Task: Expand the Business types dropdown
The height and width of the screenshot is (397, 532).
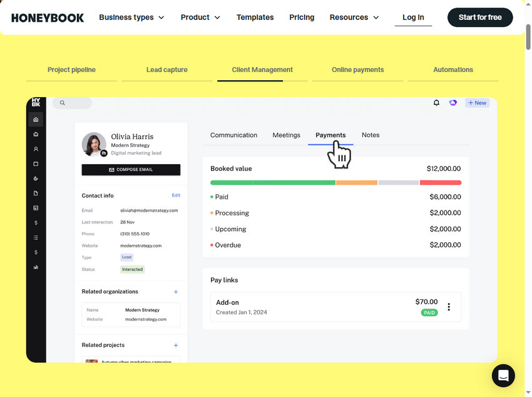Action: [x=131, y=18]
